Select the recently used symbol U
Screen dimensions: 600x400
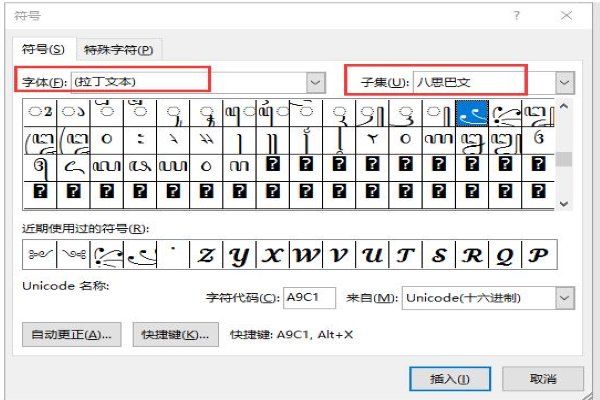pos(372,255)
